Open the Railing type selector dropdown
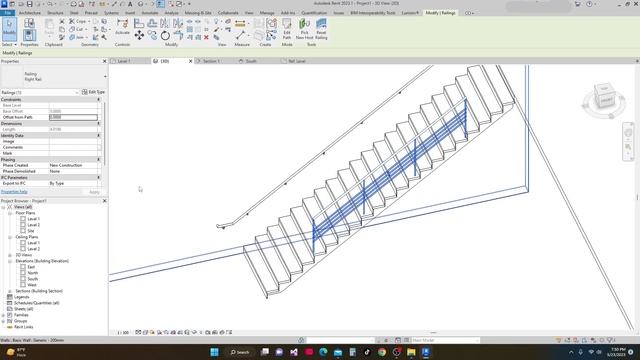Screen dimensions: 640x360 click(x=105, y=77)
